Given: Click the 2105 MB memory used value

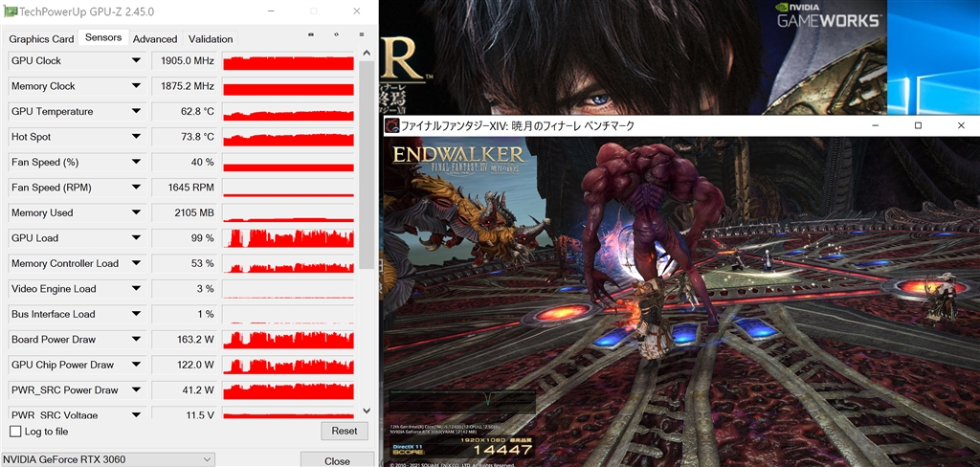Looking at the screenshot, I should tap(194, 212).
